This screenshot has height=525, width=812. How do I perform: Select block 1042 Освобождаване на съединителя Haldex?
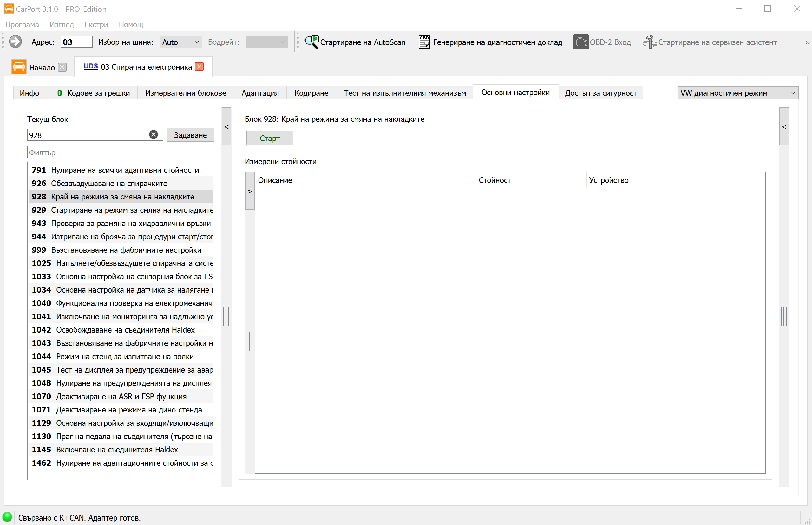121,329
